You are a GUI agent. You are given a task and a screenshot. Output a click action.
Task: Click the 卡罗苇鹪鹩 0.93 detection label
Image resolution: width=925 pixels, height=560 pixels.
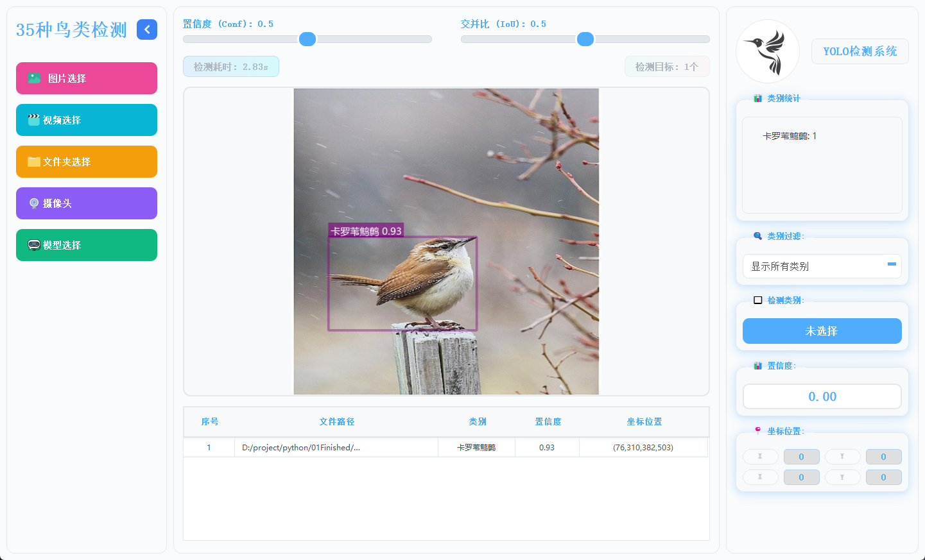pos(366,231)
